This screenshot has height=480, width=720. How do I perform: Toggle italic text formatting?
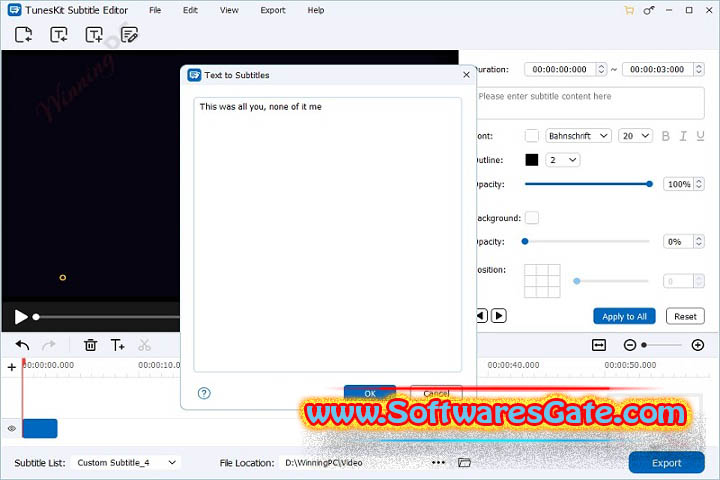[683, 136]
